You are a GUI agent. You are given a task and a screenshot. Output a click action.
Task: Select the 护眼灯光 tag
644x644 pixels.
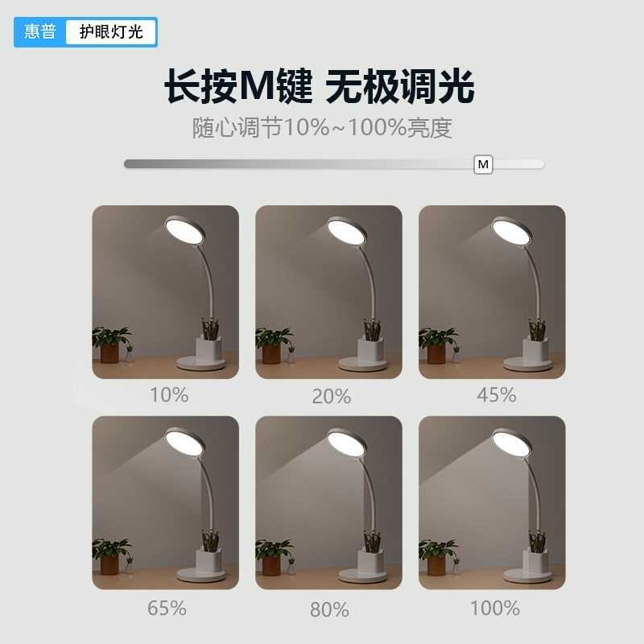click(x=111, y=32)
